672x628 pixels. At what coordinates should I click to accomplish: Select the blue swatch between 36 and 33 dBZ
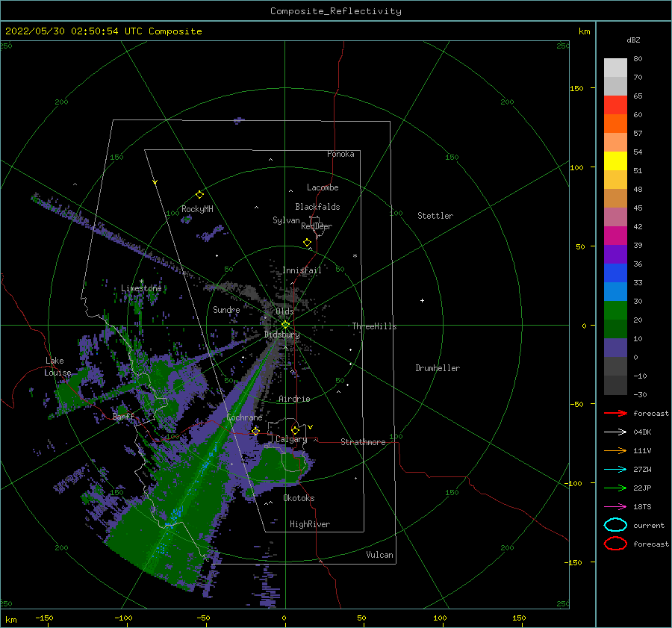point(615,273)
